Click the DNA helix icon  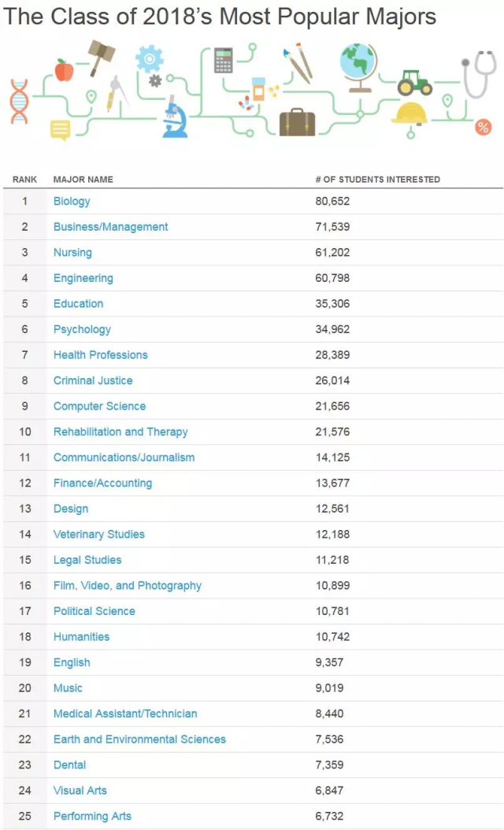(19, 101)
